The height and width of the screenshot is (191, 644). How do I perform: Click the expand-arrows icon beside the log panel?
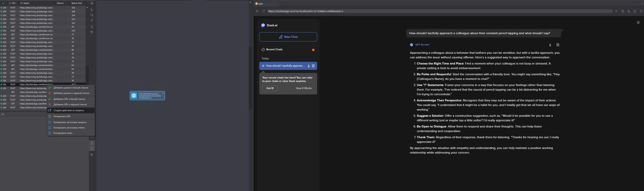(92, 148)
